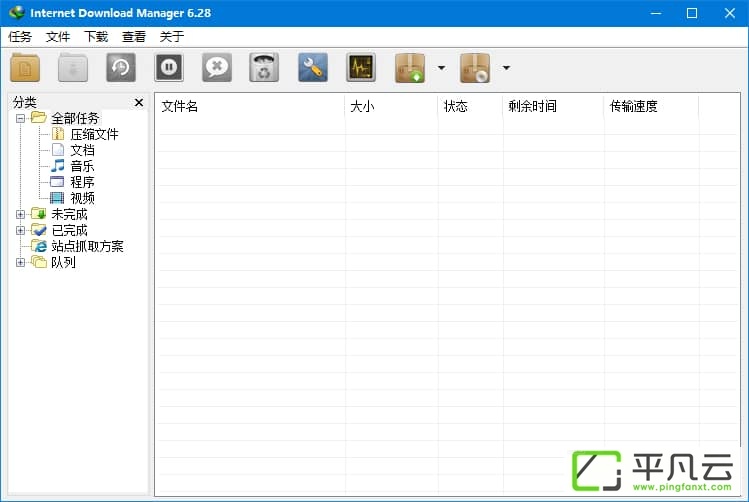Select the 视频 category

click(82, 198)
